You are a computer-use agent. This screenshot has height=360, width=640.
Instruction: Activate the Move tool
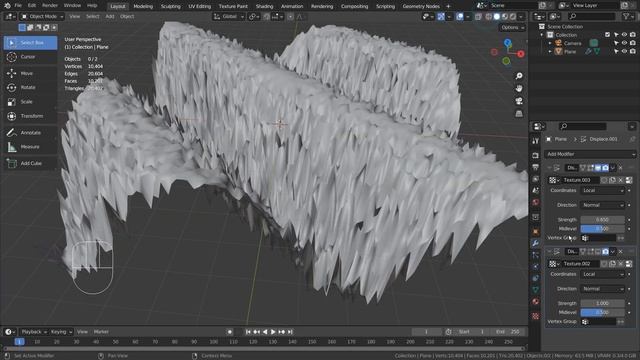[x=30, y=73]
